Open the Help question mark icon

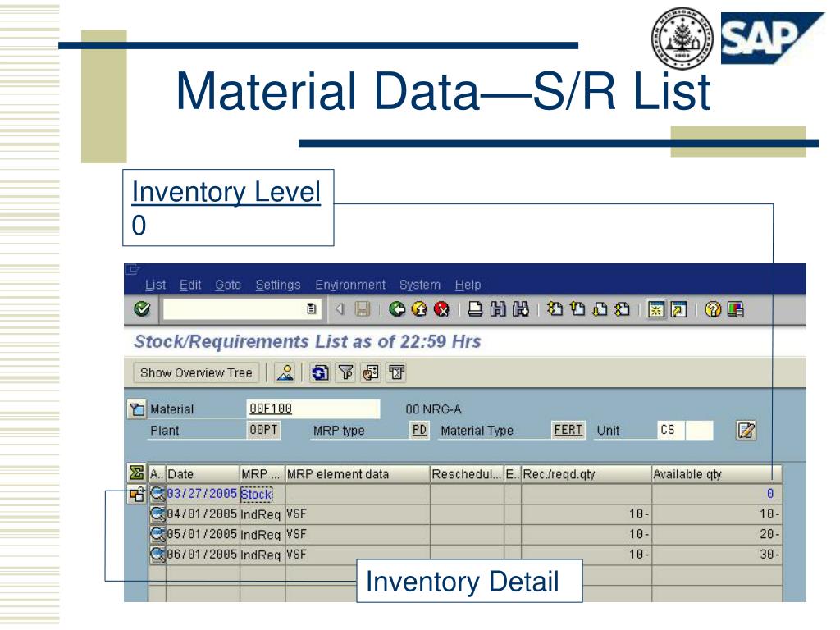[x=713, y=309]
